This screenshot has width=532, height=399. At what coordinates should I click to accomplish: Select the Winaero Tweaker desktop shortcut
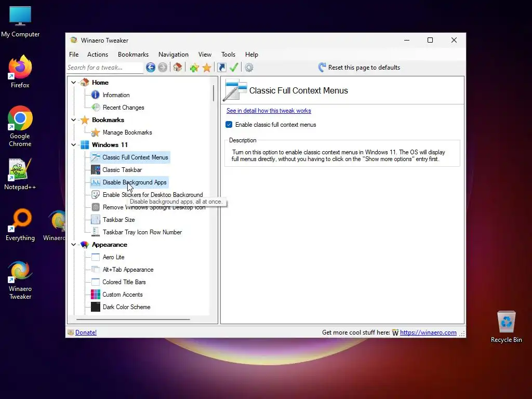(20, 280)
